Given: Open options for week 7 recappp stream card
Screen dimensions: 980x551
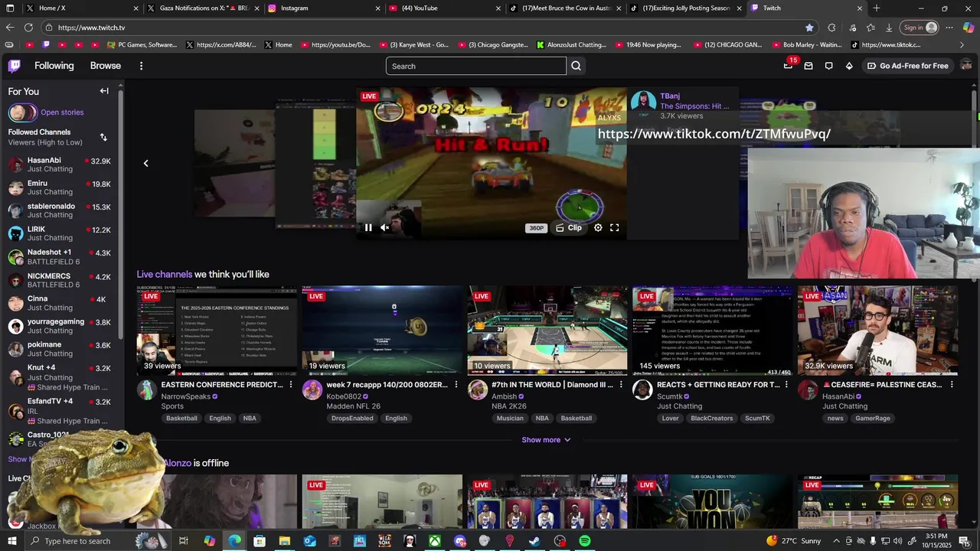Looking at the screenshot, I should coord(456,384).
